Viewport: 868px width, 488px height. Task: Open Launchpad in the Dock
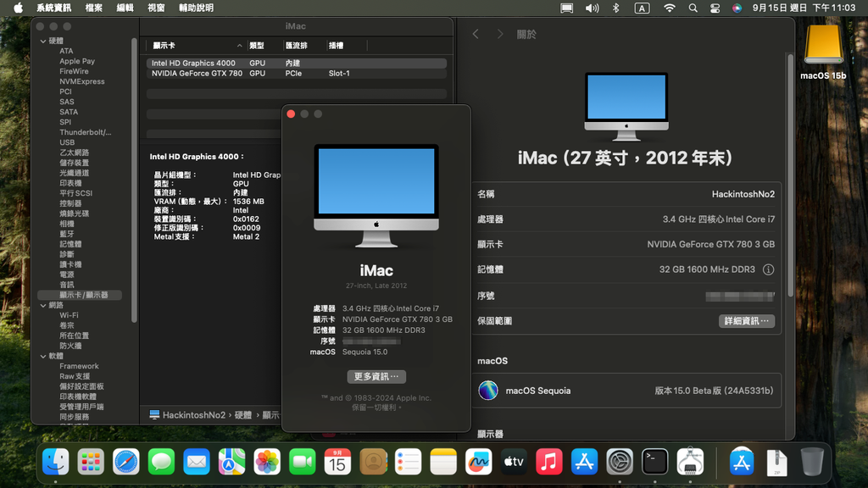click(x=91, y=462)
